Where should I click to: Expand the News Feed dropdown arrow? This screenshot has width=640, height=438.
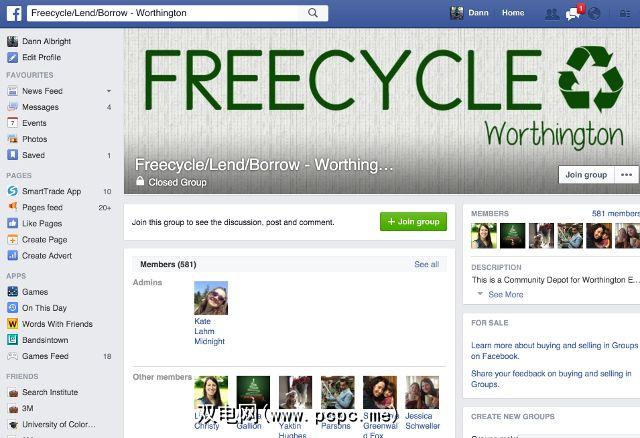click(x=109, y=91)
